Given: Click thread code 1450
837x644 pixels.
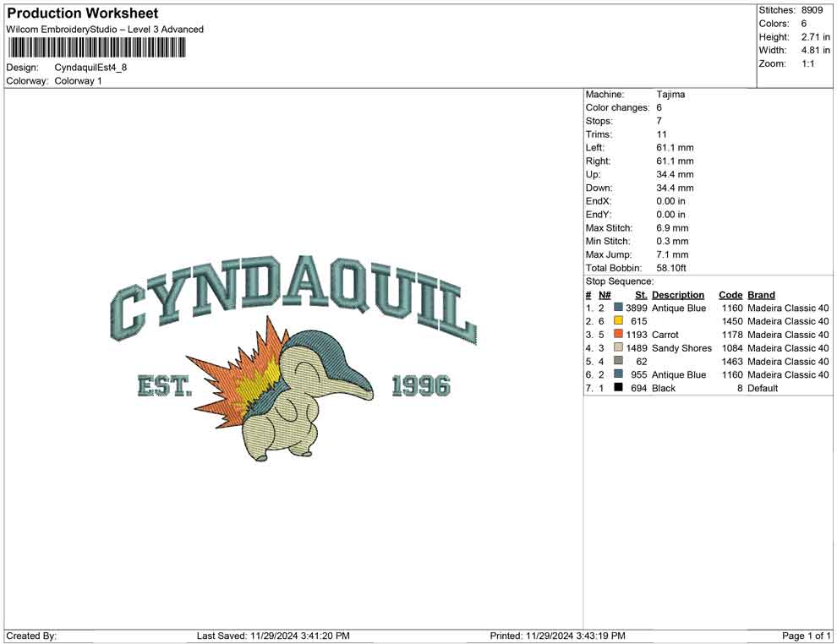Looking at the screenshot, I should [x=732, y=321].
